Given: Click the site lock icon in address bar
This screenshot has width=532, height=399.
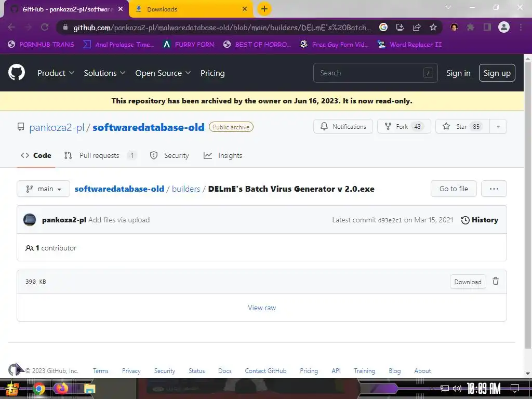Looking at the screenshot, I should point(65,27).
